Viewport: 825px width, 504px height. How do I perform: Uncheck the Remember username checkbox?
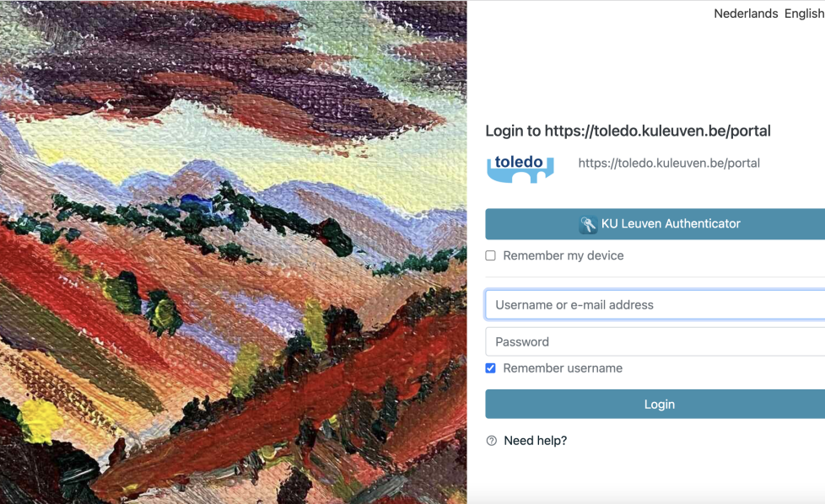click(x=490, y=368)
